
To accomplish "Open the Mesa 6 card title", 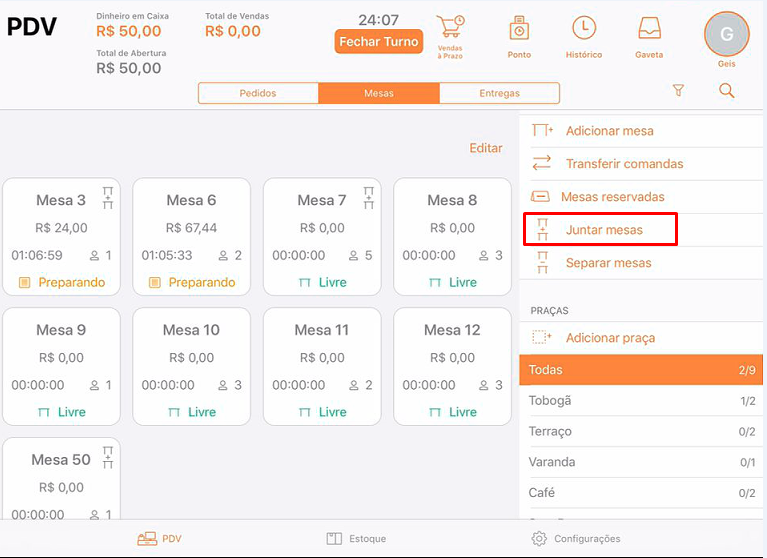I will [x=191, y=200].
